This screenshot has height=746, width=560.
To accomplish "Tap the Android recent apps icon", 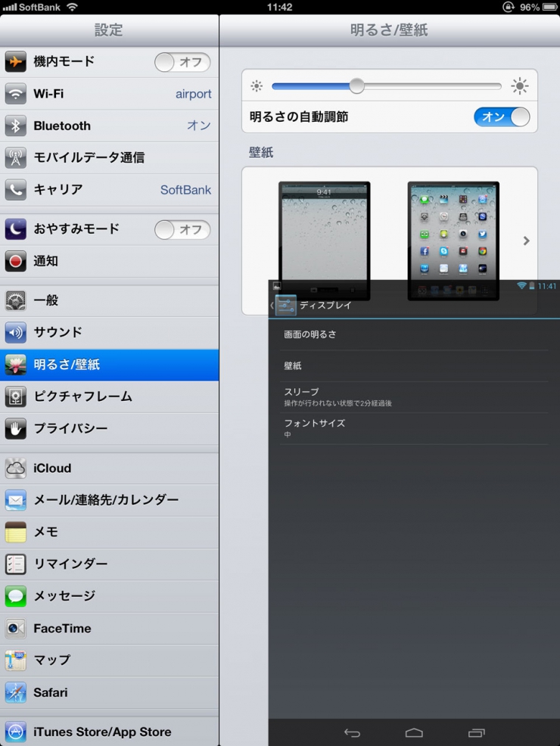I will (476, 733).
